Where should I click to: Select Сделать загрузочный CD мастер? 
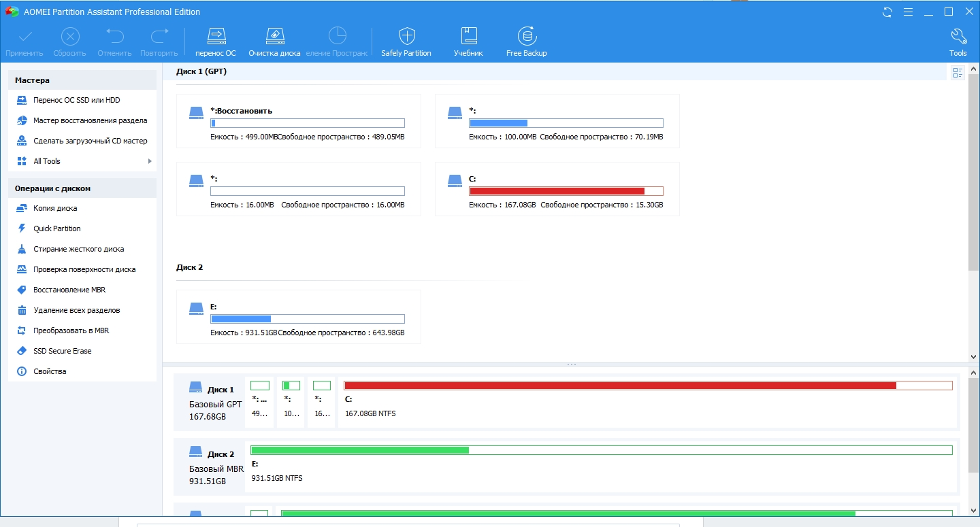(82, 141)
